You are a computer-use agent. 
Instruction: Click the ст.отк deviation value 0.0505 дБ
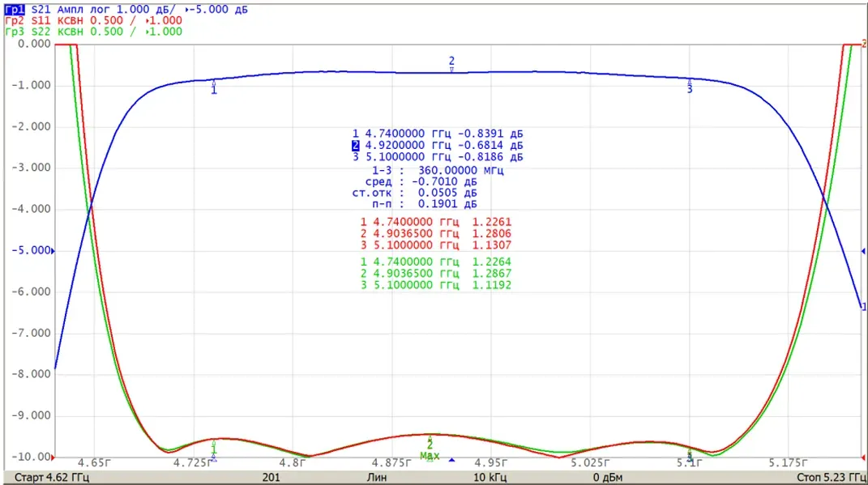[447, 193]
